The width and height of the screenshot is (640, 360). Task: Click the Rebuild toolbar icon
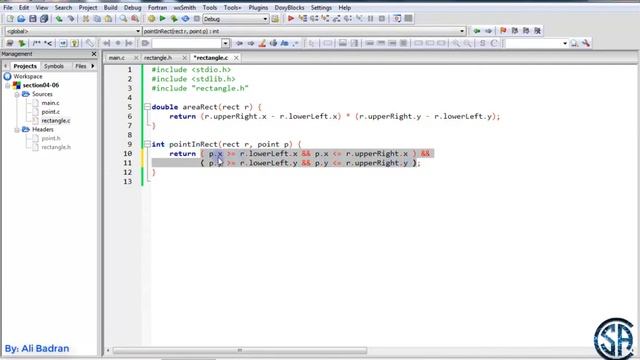[185, 19]
